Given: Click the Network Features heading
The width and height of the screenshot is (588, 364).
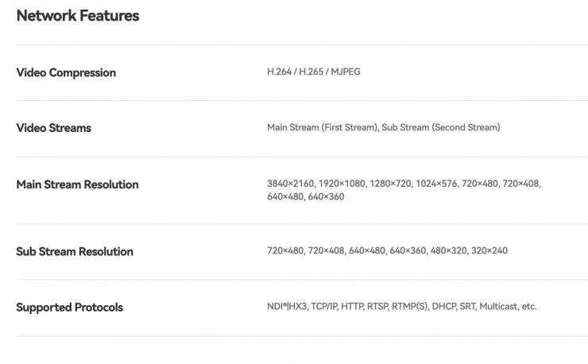Looking at the screenshot, I should [x=78, y=16].
